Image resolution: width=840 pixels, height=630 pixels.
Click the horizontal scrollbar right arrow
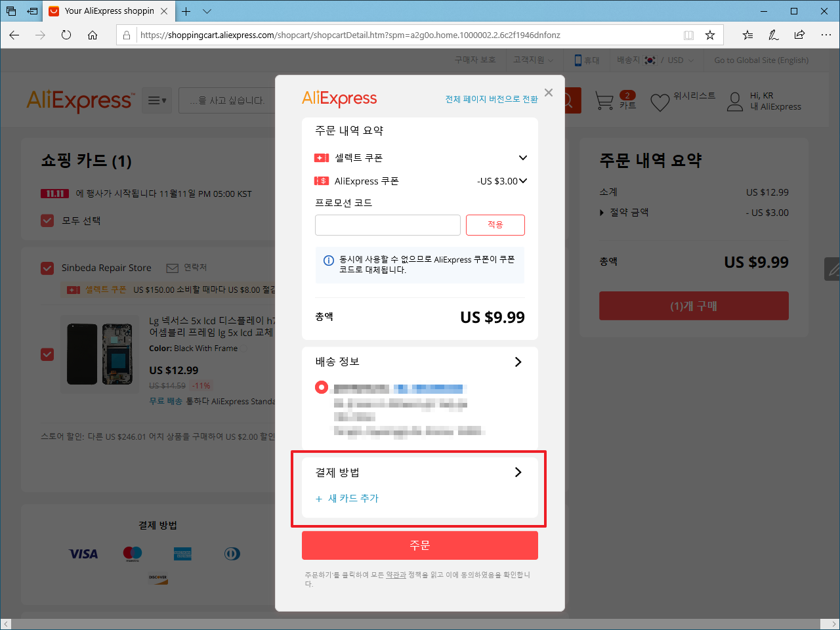tap(833, 623)
